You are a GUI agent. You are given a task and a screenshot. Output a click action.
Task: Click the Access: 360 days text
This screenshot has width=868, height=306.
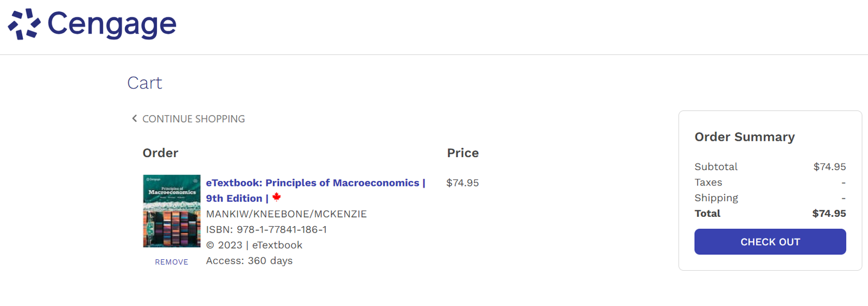(x=249, y=261)
